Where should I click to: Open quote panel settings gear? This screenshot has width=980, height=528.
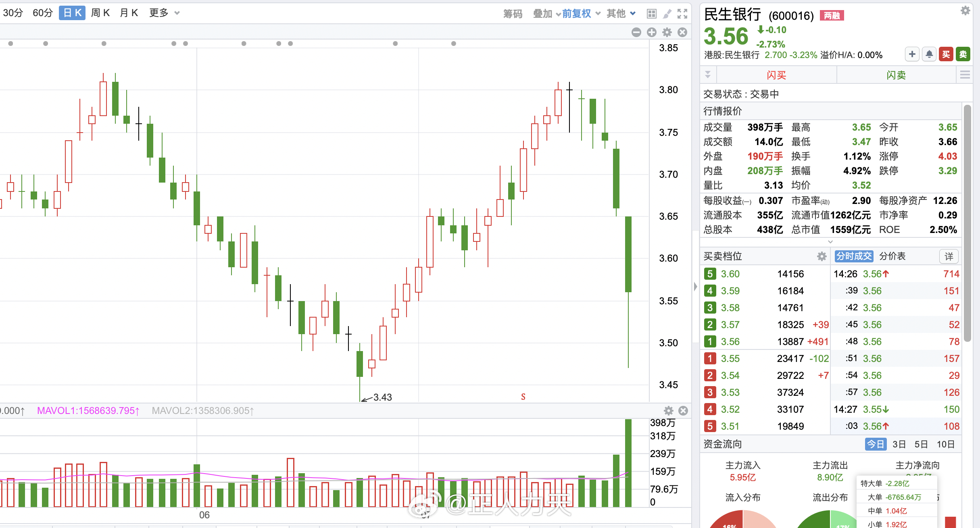965,10
